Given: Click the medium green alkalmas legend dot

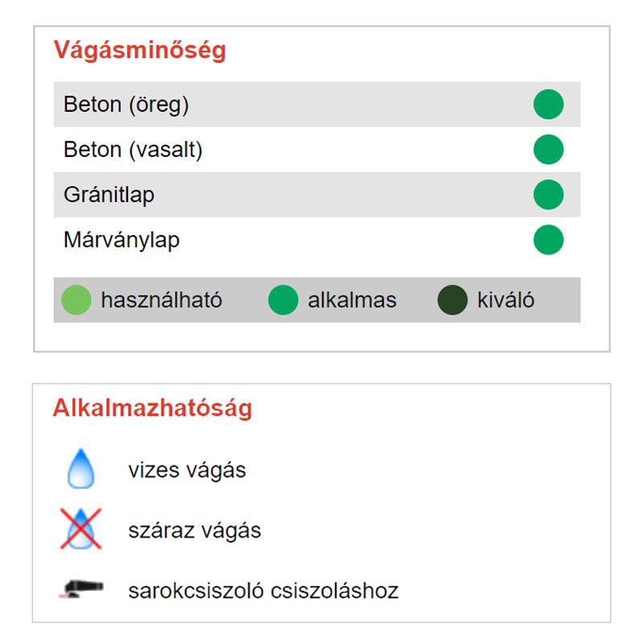Looking at the screenshot, I should [283, 300].
